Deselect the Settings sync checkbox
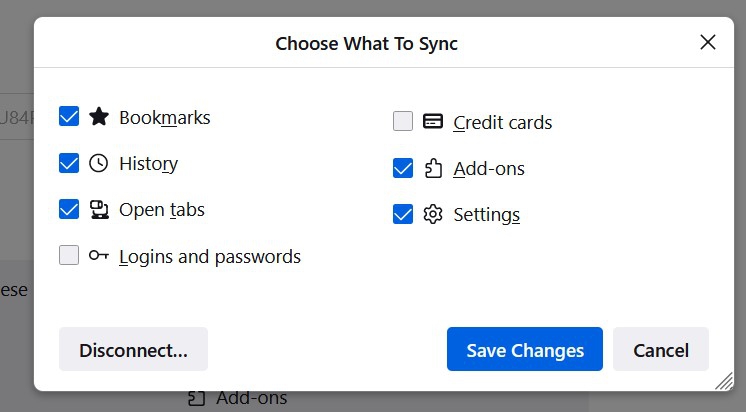The height and width of the screenshot is (412, 746). (x=403, y=214)
